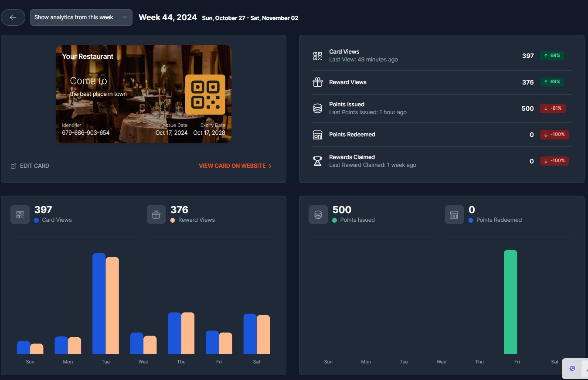Image resolution: width=588 pixels, height=380 pixels.
Task: Click the Points Issued -81% decrease badge
Action: (x=553, y=109)
